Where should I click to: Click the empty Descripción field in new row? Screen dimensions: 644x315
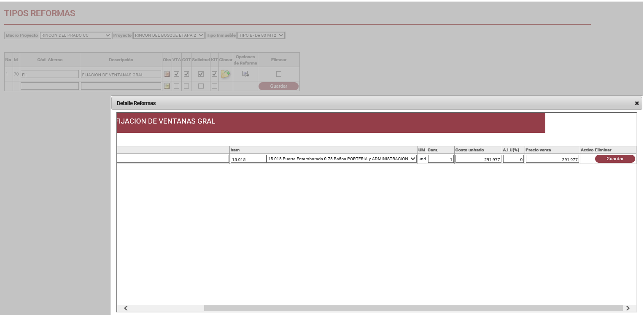coord(121,86)
